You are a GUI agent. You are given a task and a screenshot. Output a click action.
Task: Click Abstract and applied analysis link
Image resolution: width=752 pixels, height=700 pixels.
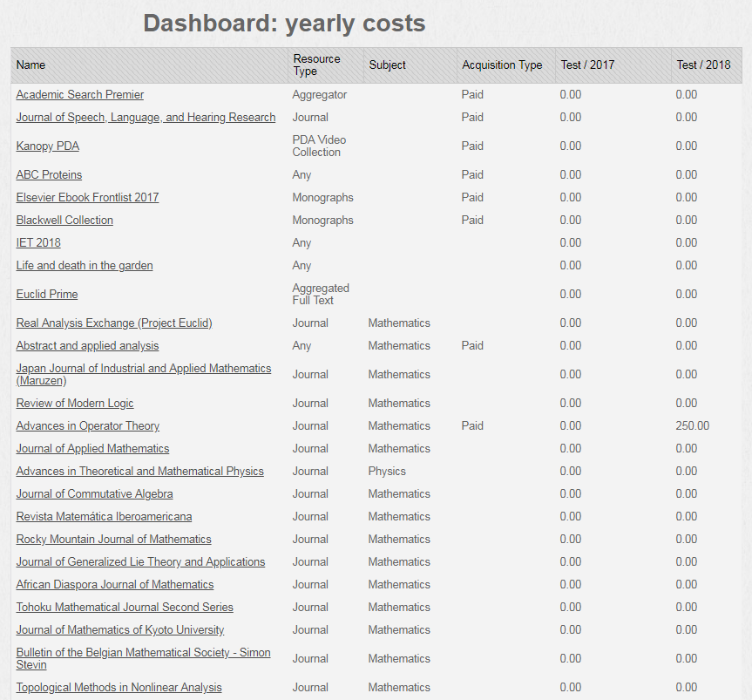(87, 345)
